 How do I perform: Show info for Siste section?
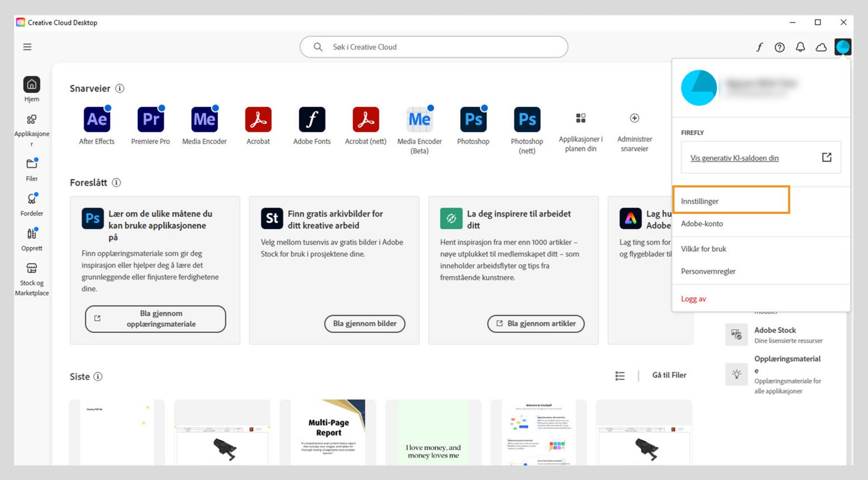coord(98,377)
